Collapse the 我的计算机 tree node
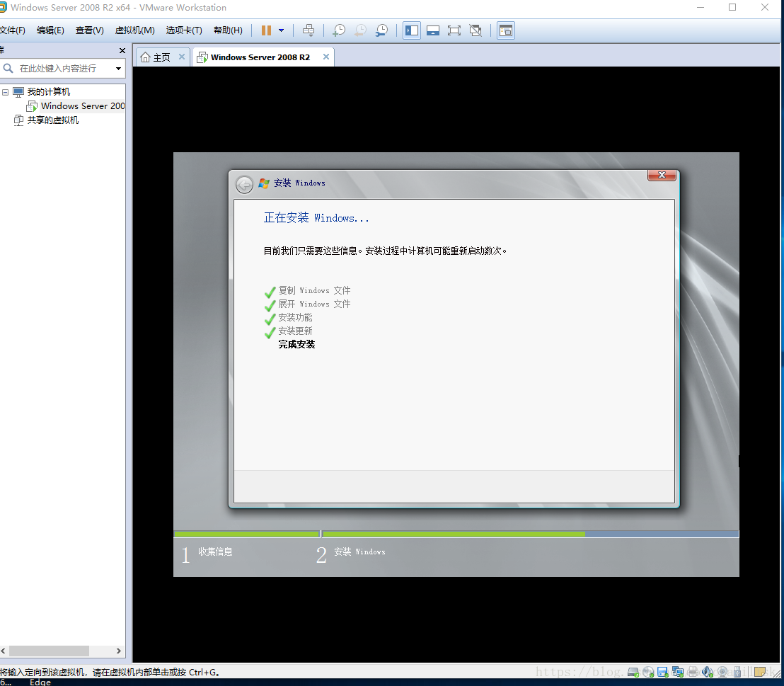 [5, 92]
